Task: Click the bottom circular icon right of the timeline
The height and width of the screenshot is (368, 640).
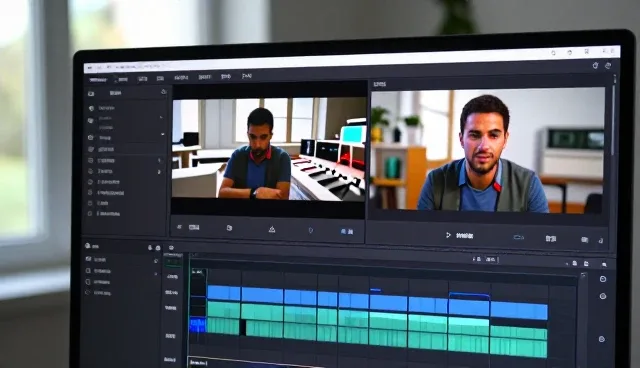Action: click(x=602, y=339)
